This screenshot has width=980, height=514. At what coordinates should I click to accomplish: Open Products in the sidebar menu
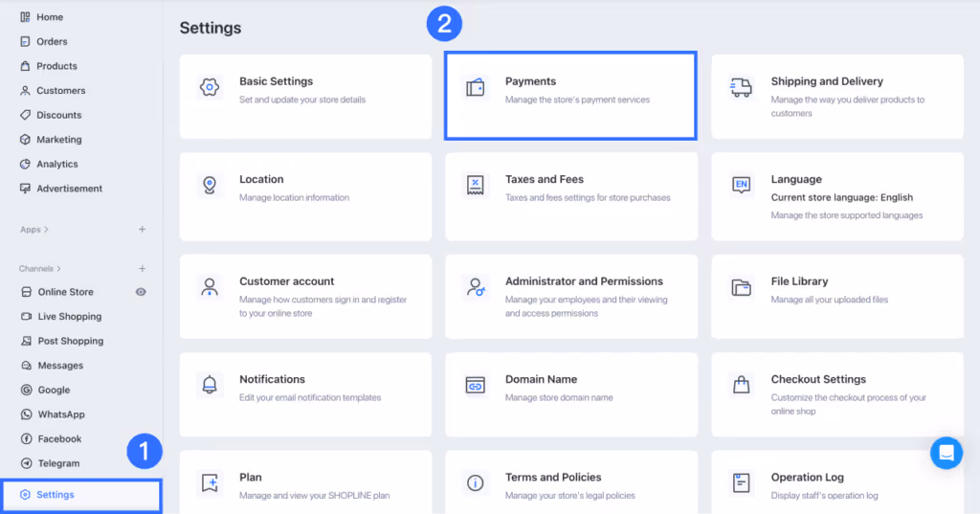pos(56,66)
